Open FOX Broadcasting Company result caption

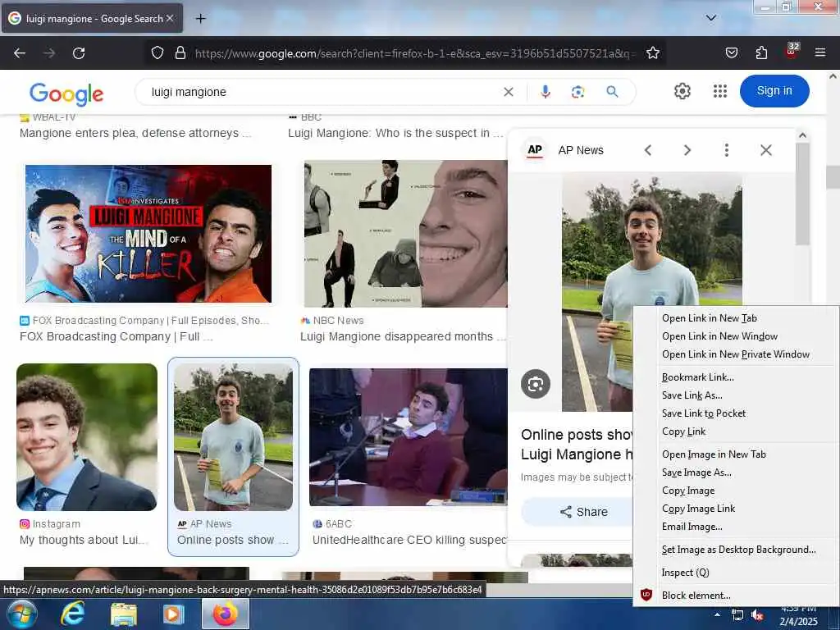(116, 337)
